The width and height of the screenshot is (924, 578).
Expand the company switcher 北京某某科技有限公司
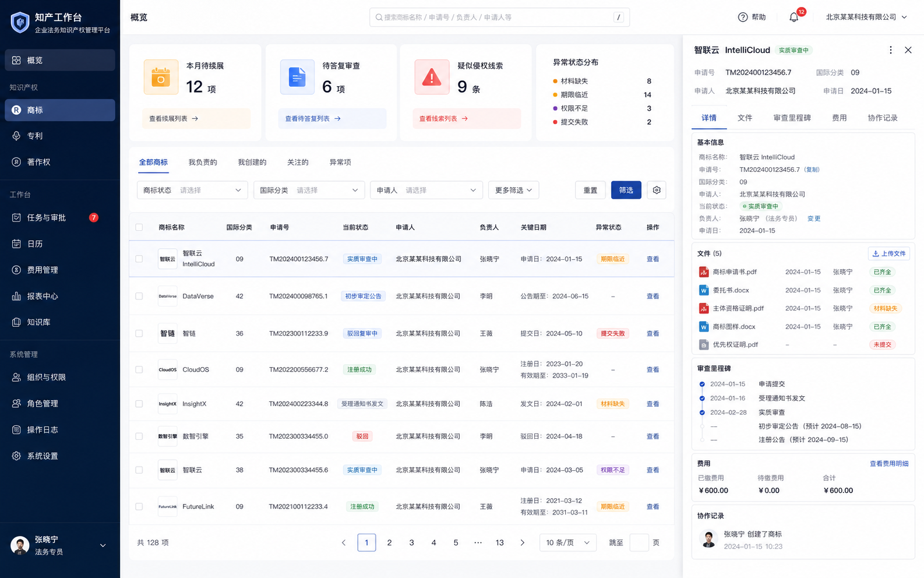point(866,17)
